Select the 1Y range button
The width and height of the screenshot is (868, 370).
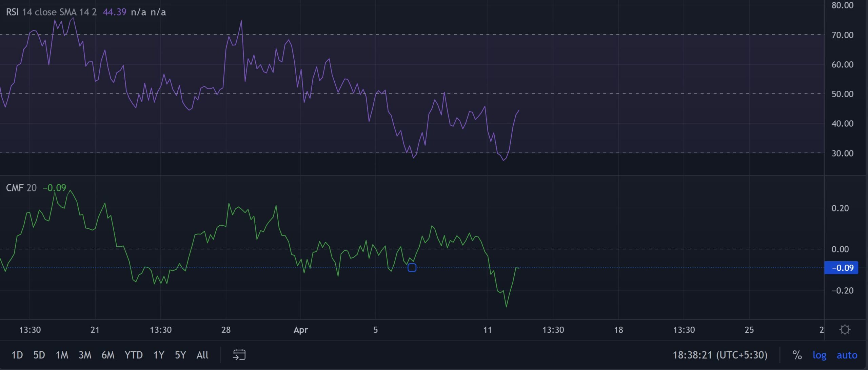pyautogui.click(x=159, y=355)
